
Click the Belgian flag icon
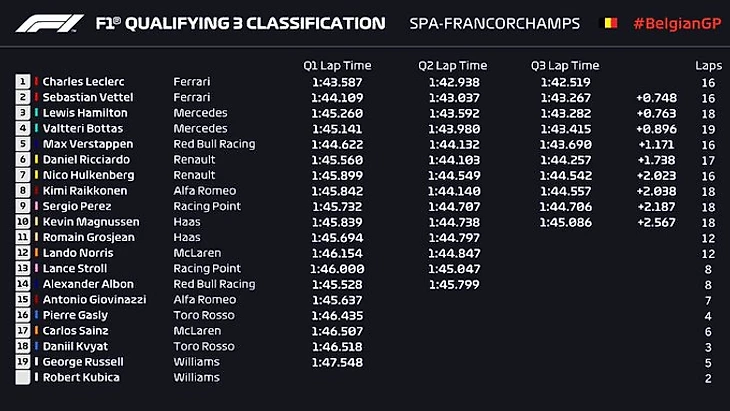tap(607, 23)
